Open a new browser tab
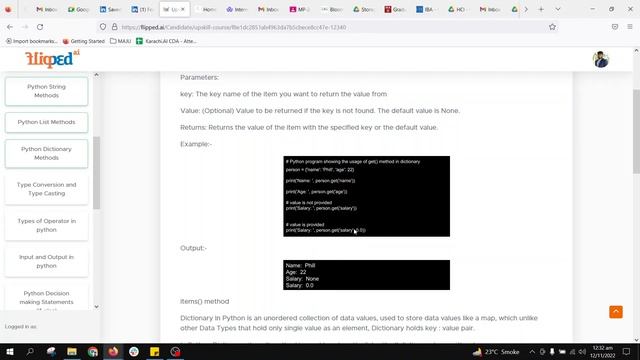The image size is (640, 360). 541,9
